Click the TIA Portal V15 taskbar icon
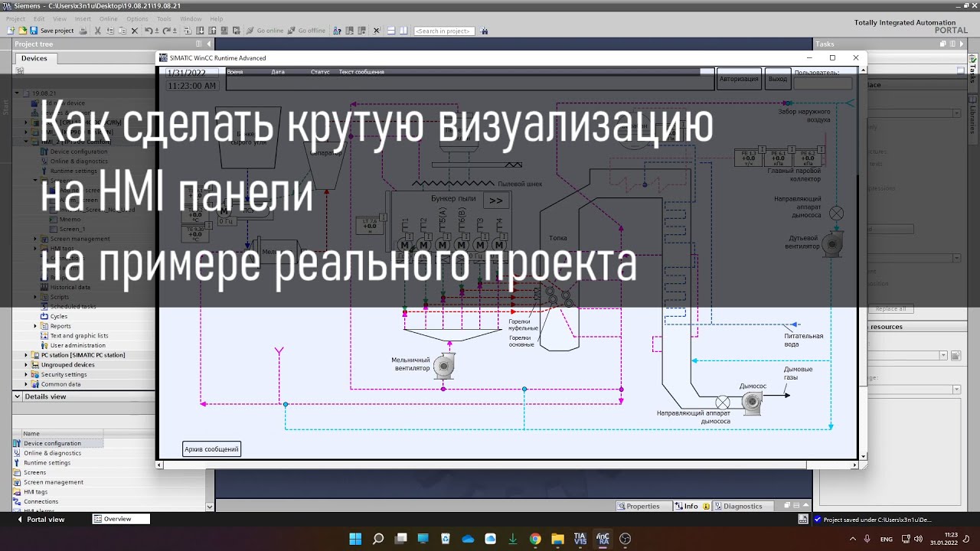This screenshot has height=551, width=980. click(580, 539)
